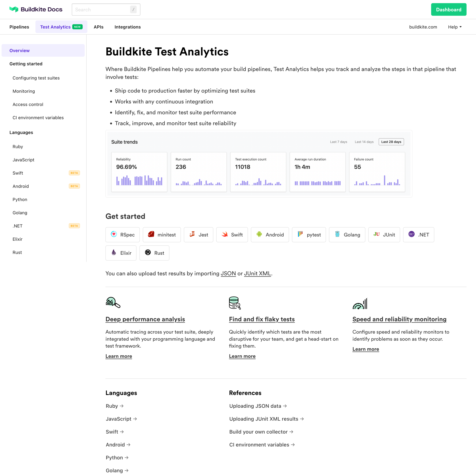Open Uploading JUnit XML results reference
Screen dimensions: 476x476
267,419
